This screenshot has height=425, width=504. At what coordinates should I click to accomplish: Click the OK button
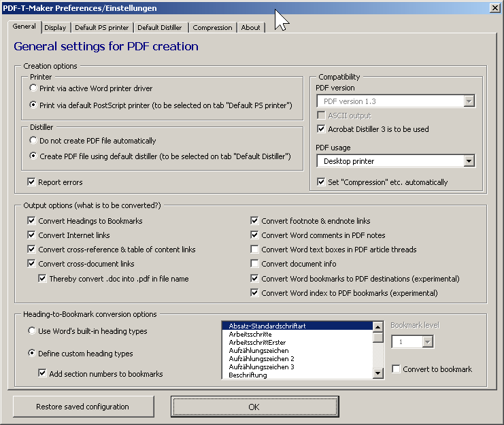pos(254,407)
